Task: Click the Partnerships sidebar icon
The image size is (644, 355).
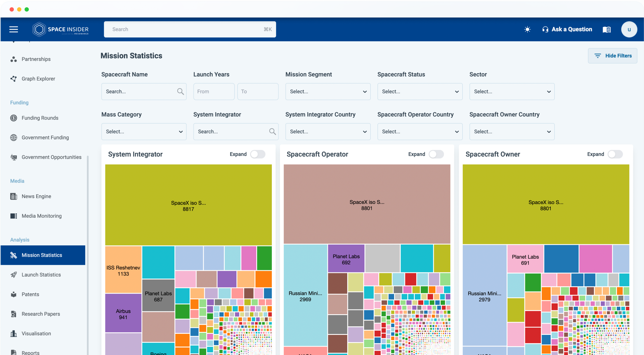Action: 13,59
